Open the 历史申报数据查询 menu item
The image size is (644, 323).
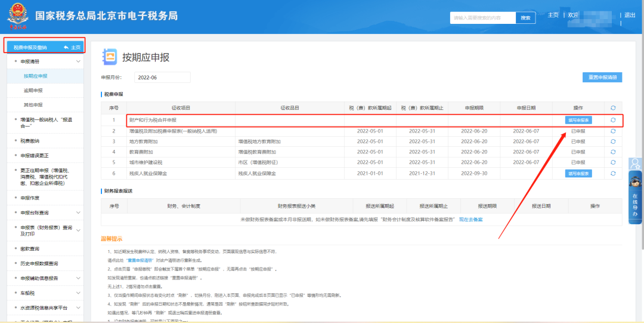pos(39,263)
